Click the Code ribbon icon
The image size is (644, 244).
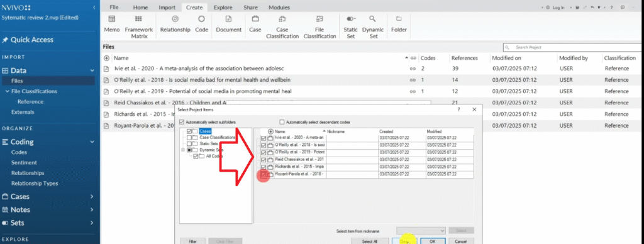(201, 19)
